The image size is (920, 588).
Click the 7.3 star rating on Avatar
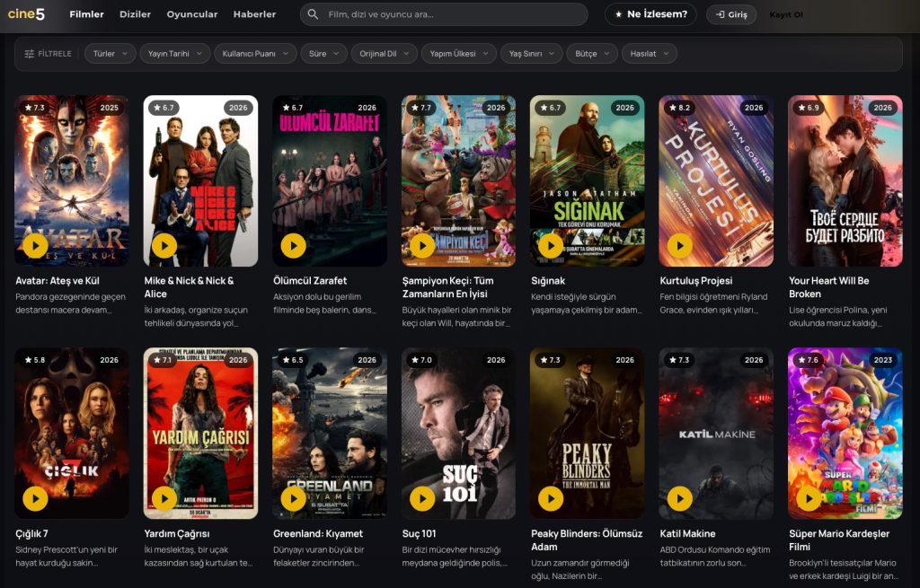[35, 108]
